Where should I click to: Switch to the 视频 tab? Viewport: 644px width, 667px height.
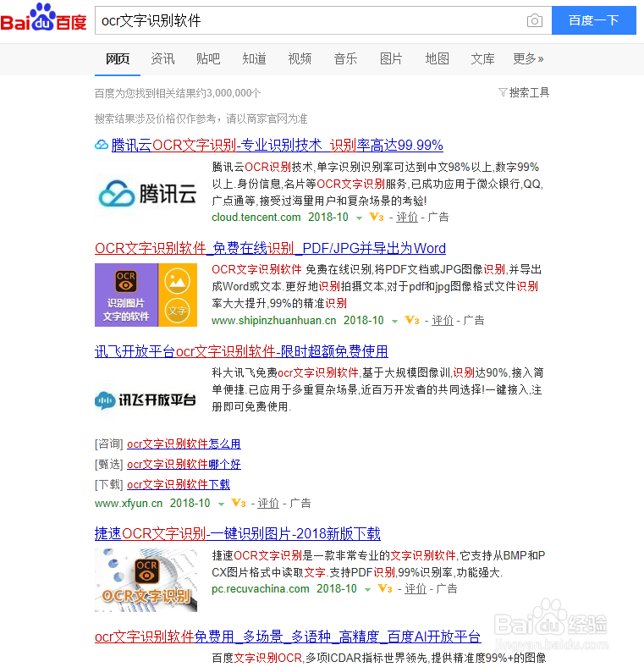tap(300, 58)
